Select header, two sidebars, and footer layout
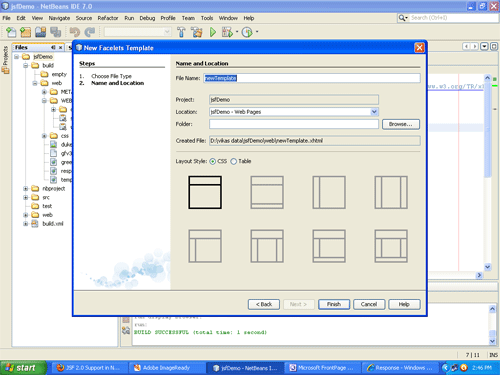This screenshot has width=500, height=375. [391, 246]
